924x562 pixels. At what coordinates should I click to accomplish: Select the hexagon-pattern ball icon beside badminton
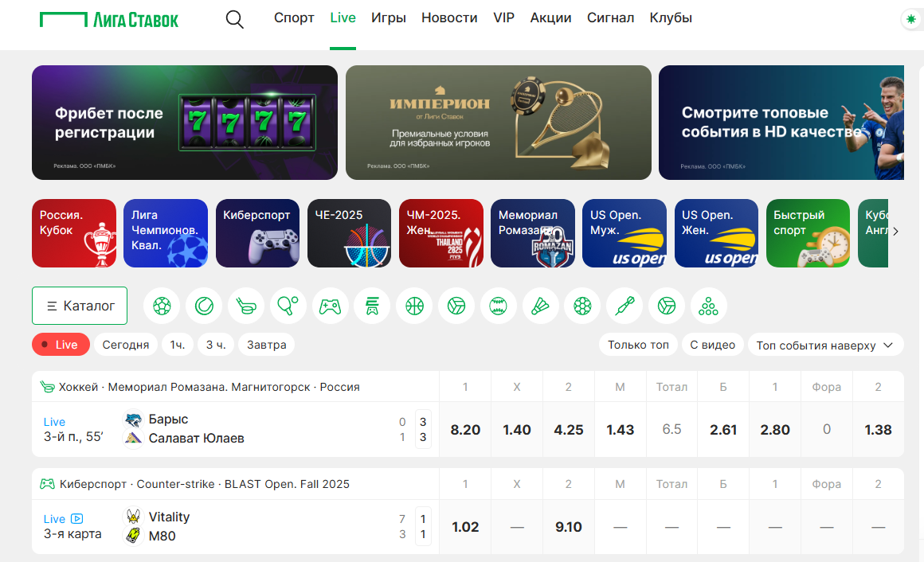click(582, 306)
